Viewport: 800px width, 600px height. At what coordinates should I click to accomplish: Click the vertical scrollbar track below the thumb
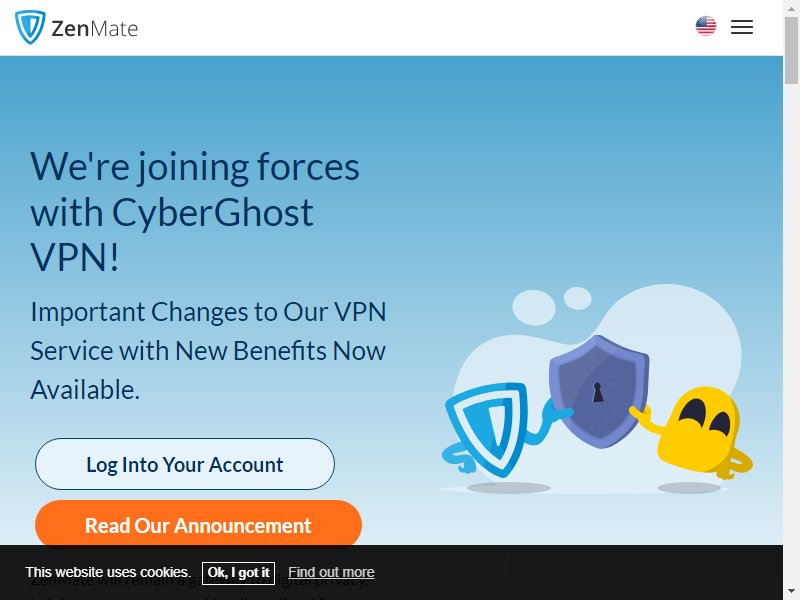(791, 332)
